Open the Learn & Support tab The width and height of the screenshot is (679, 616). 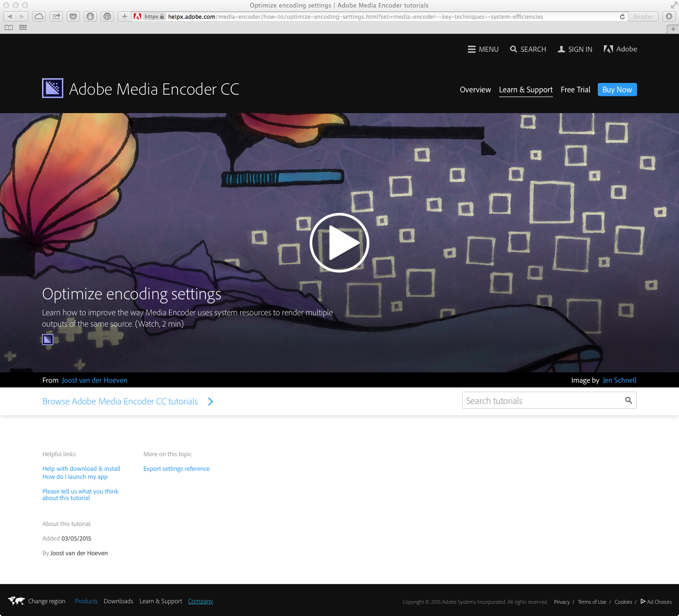tap(526, 90)
